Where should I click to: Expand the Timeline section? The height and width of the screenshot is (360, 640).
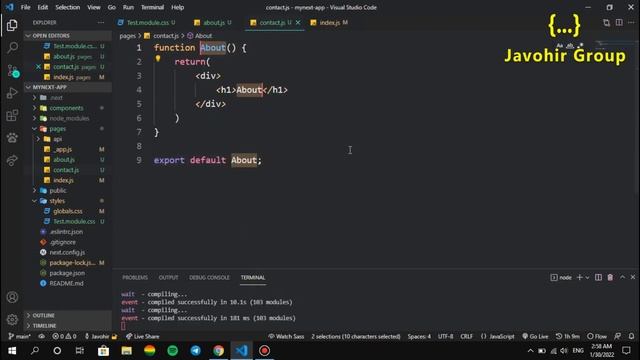(x=67, y=326)
